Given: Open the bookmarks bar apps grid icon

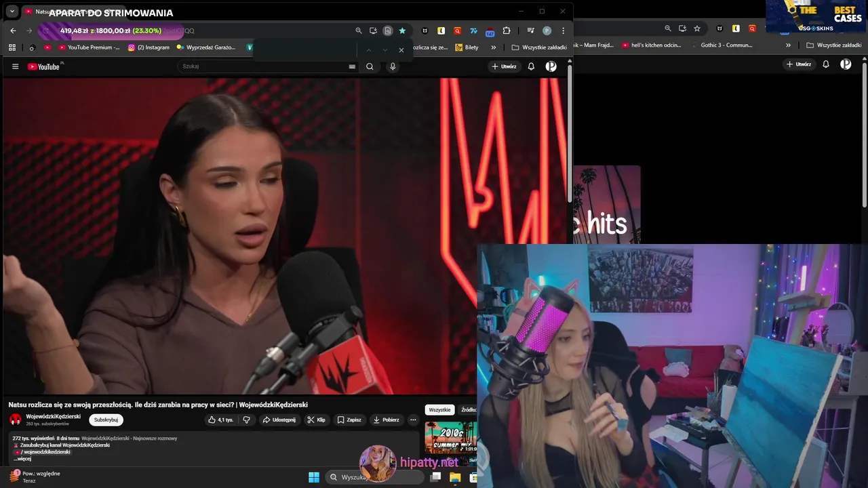Looking at the screenshot, I should 12,47.
